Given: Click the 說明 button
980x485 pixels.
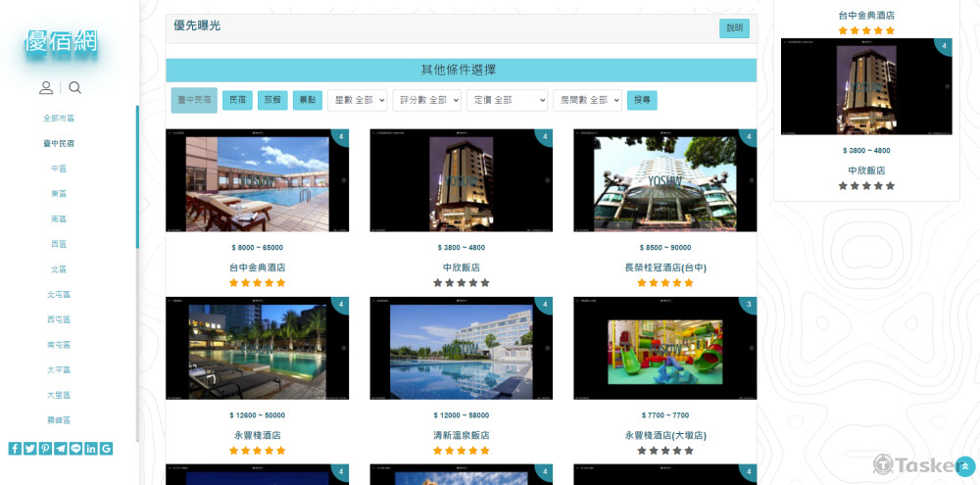Looking at the screenshot, I should [734, 28].
